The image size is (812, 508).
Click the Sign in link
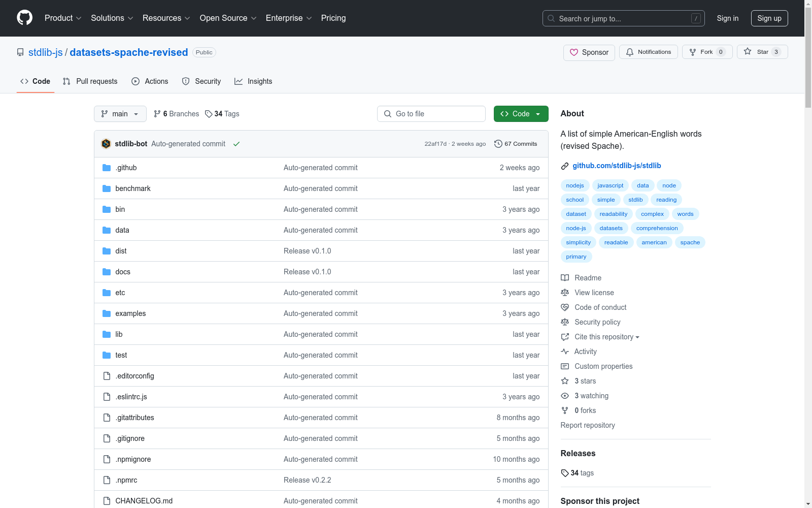coord(728,18)
